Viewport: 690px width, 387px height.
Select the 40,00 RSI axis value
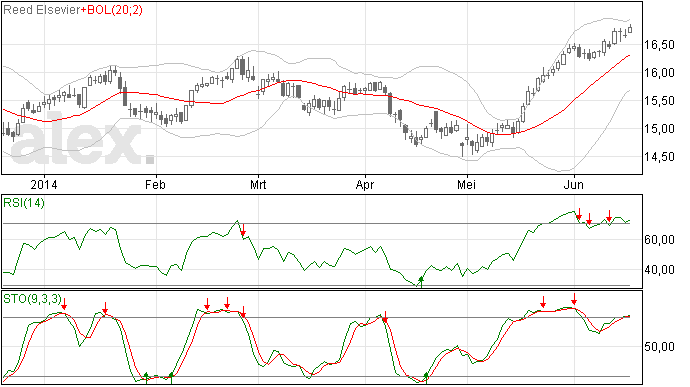point(659,269)
